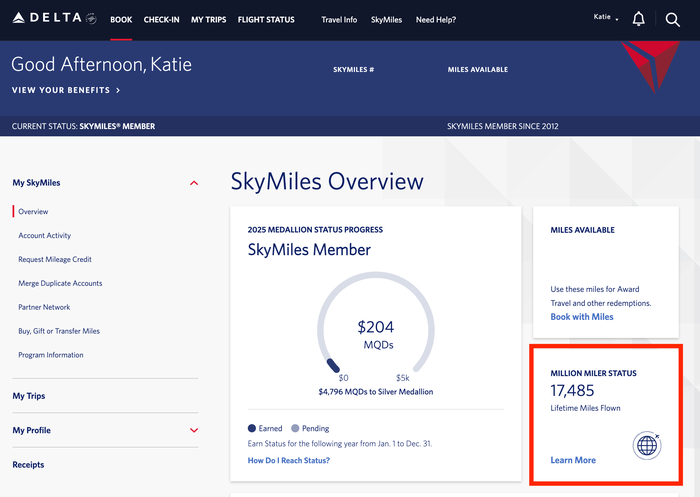Open Partner Network in sidebar
Viewport: 700px width, 497px height.
(x=44, y=307)
